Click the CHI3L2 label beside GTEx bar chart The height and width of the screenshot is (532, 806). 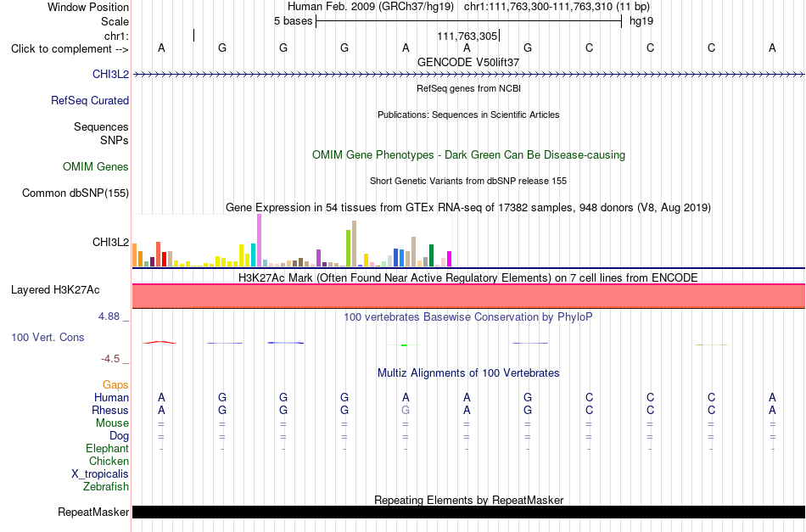click(110, 242)
